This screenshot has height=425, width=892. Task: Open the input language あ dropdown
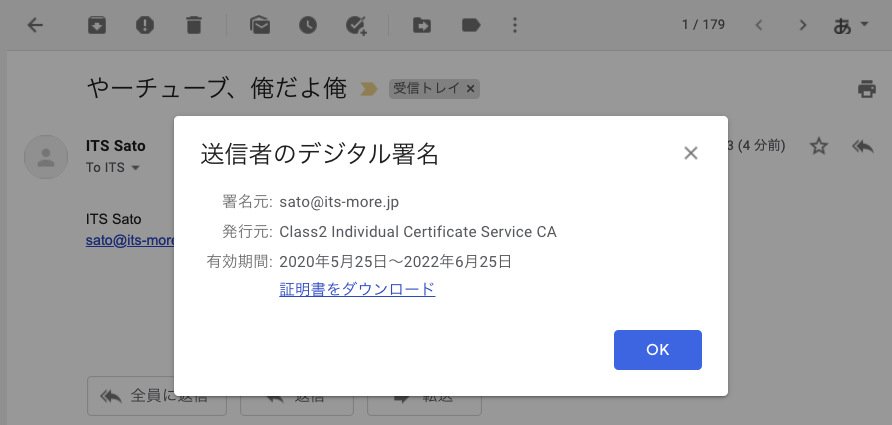point(851,25)
